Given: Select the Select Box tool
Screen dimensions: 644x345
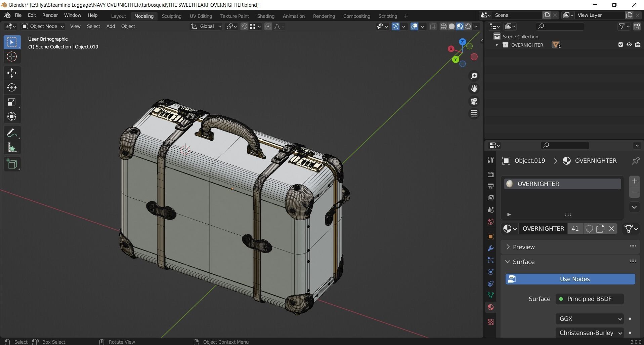Looking at the screenshot, I should (x=12, y=42).
